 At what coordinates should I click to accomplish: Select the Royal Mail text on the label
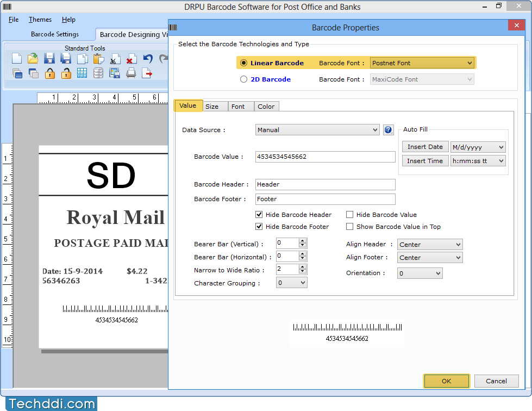116,217
